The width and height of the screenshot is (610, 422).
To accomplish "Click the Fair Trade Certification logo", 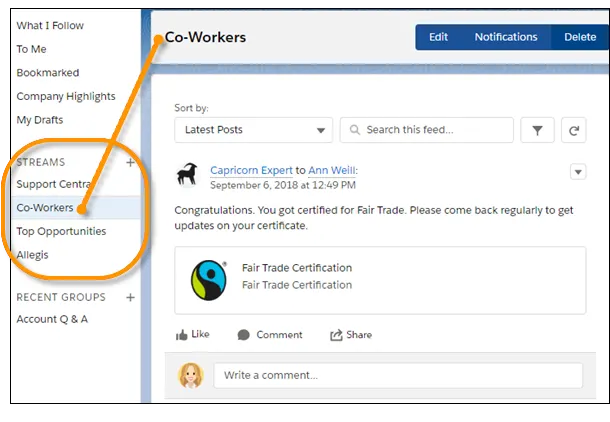I will click(209, 280).
